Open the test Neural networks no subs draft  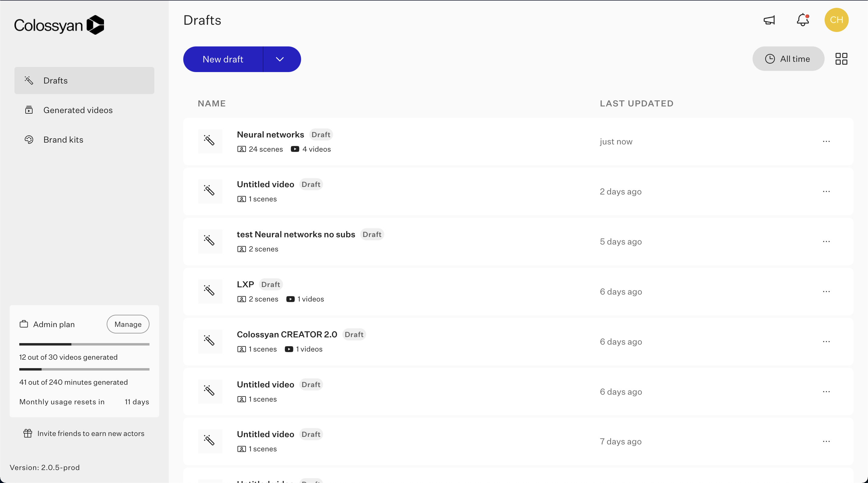[x=295, y=234]
